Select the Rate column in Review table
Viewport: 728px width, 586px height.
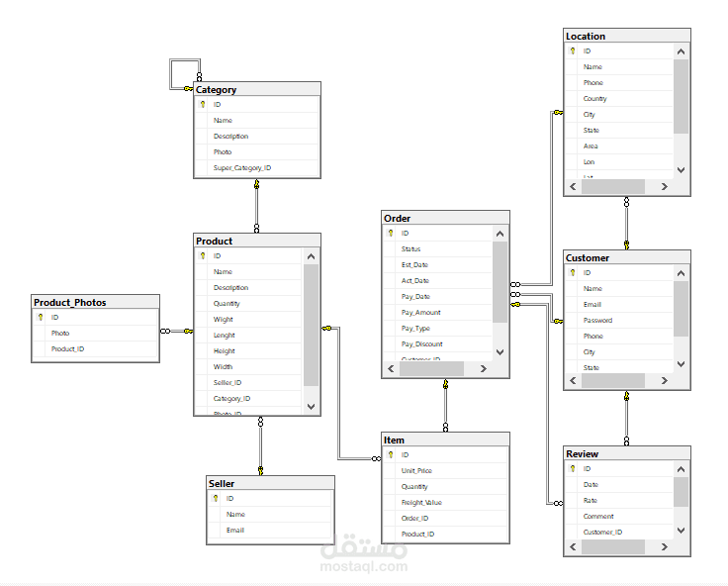point(619,501)
